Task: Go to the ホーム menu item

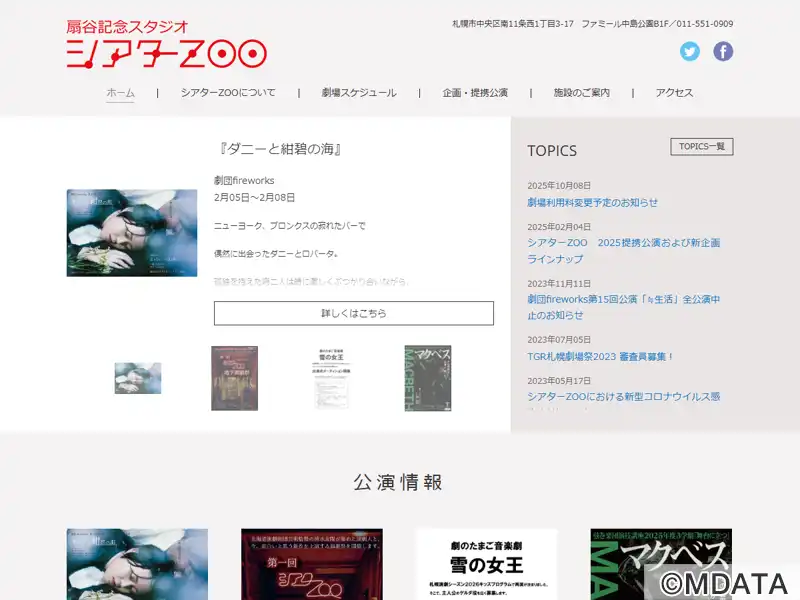Action: click(120, 93)
